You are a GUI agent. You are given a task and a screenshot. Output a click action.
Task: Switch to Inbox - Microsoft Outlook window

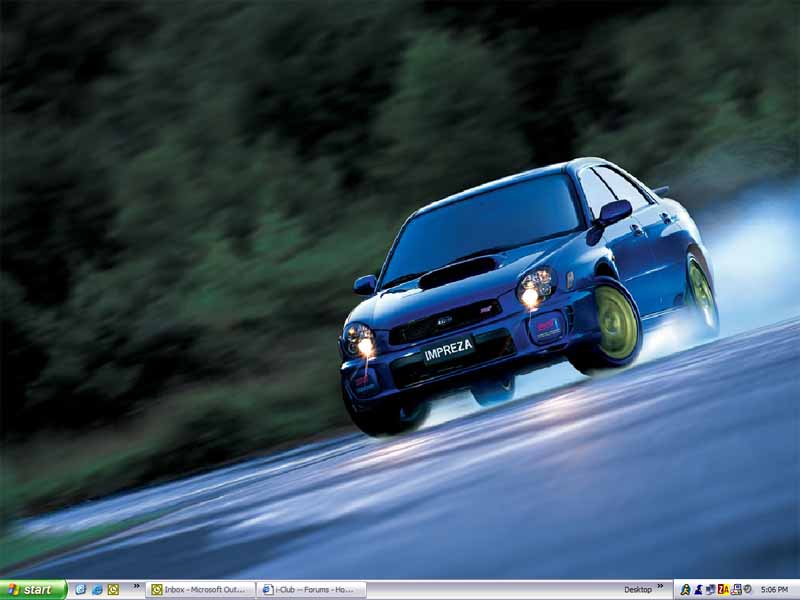200,590
